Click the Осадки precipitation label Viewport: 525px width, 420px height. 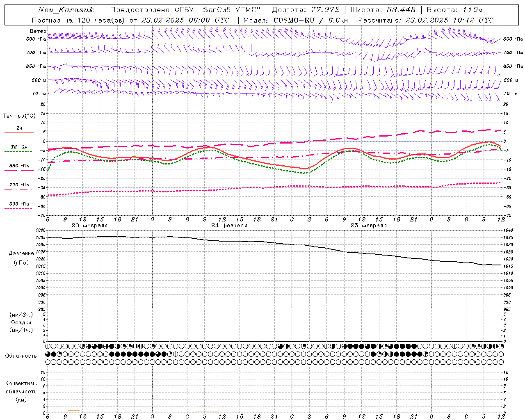tap(21, 322)
